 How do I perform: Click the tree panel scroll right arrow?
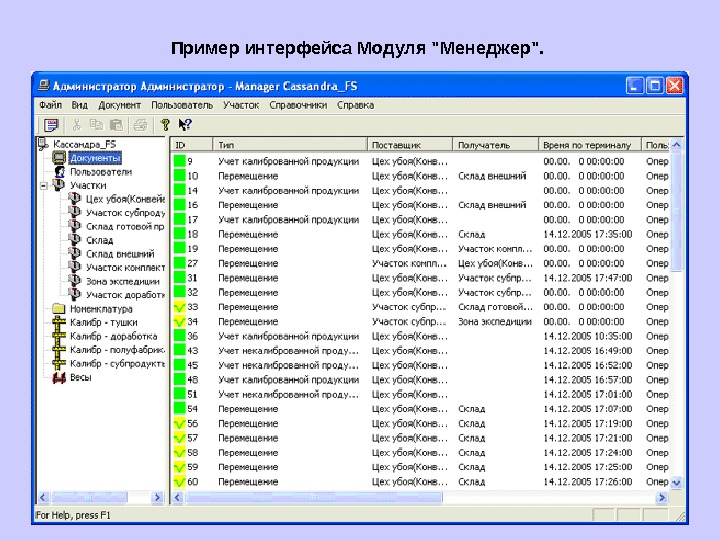click(x=157, y=497)
